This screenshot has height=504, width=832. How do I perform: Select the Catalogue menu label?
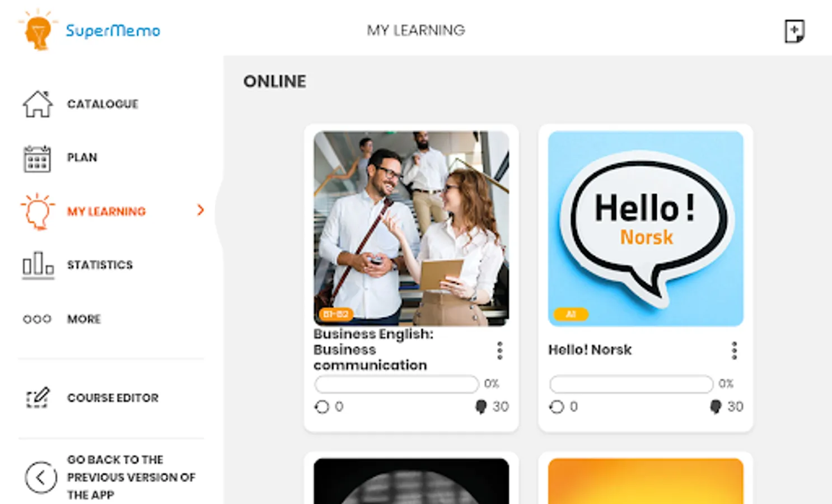coord(102,104)
